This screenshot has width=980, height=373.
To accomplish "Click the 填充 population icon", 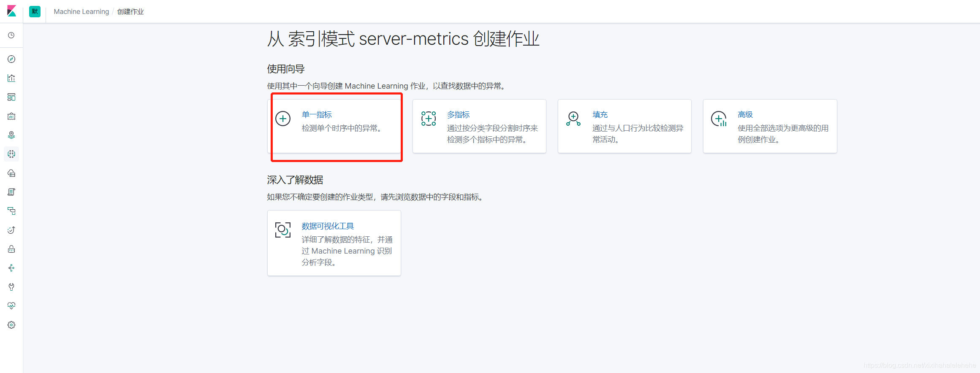I will click(x=573, y=119).
